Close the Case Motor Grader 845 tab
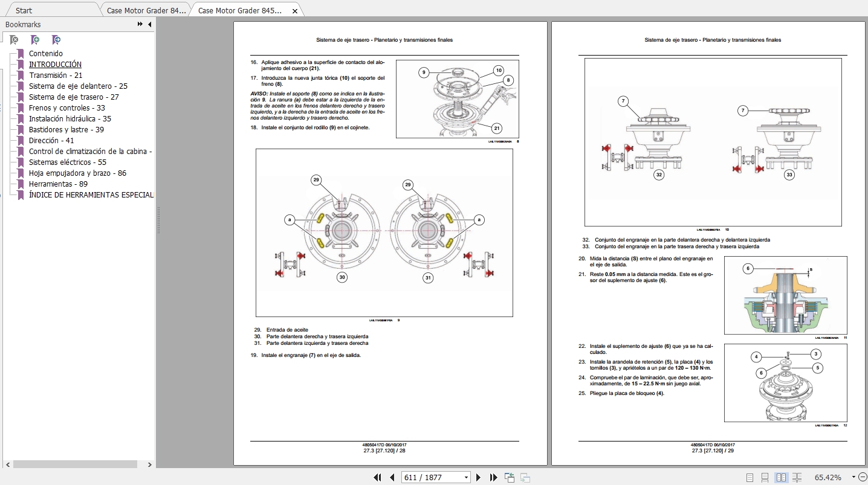 pyautogui.click(x=294, y=11)
